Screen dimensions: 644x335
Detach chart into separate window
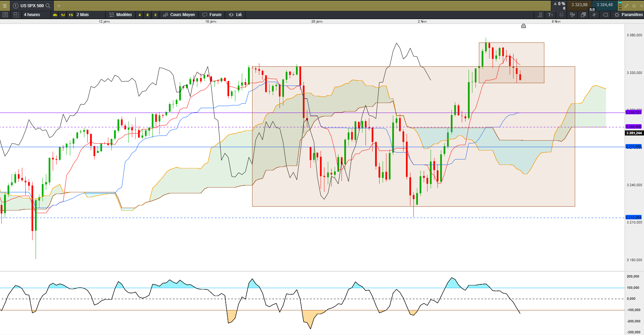tap(634, 6)
